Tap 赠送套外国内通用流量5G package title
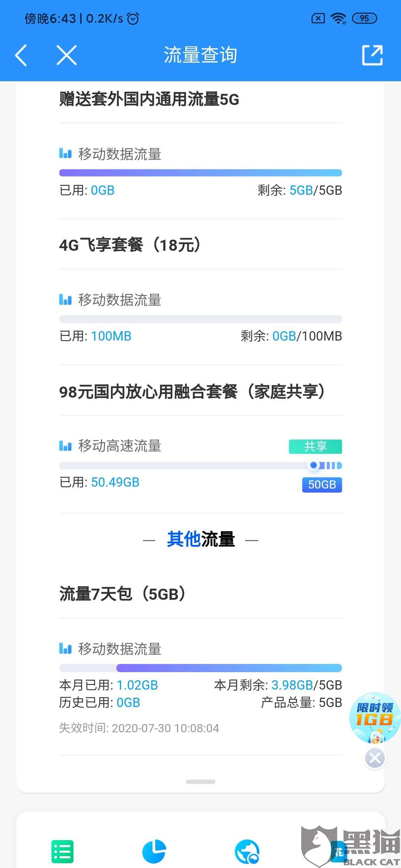Viewport: 401px width, 868px height. (x=149, y=99)
